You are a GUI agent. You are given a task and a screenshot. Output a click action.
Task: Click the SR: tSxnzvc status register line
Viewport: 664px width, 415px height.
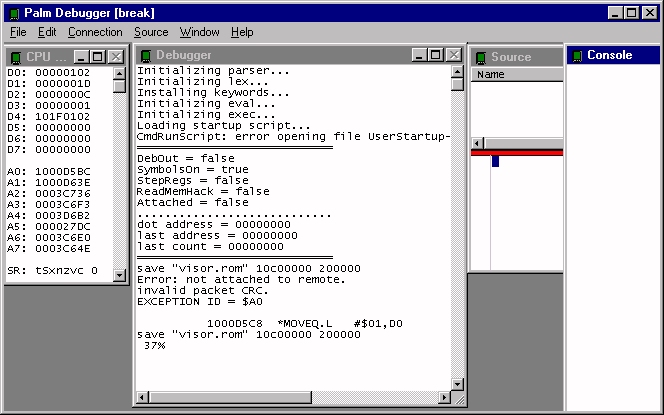(53, 271)
